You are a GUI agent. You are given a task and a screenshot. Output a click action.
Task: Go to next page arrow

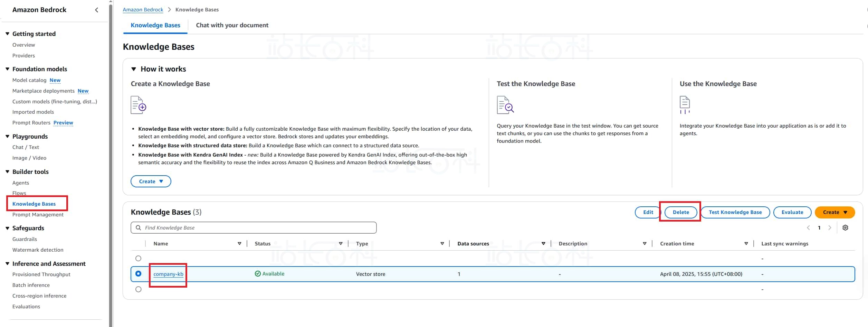point(830,228)
